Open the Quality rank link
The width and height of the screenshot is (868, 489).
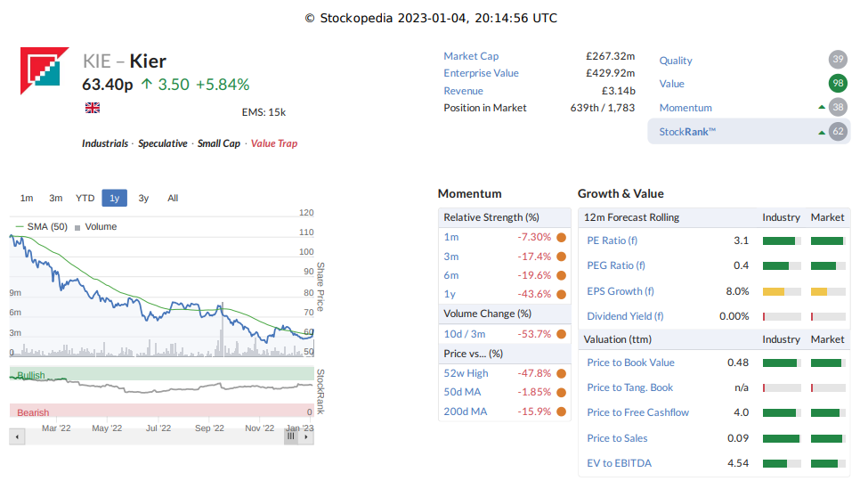[676, 61]
